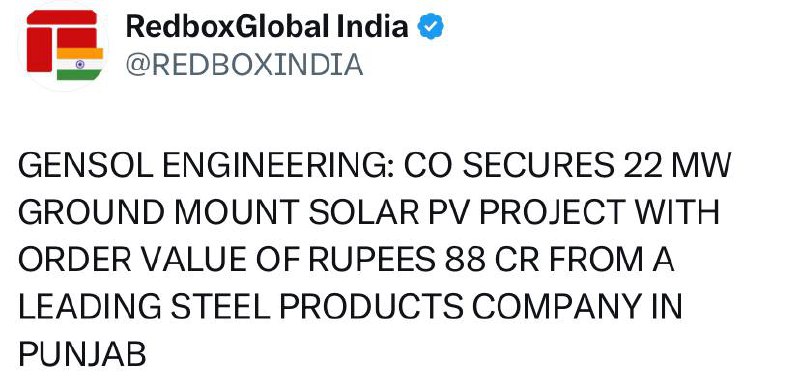This screenshot has height=388, width=800.
Task: Click the text RUPEES 88 CR
Action: (424, 259)
